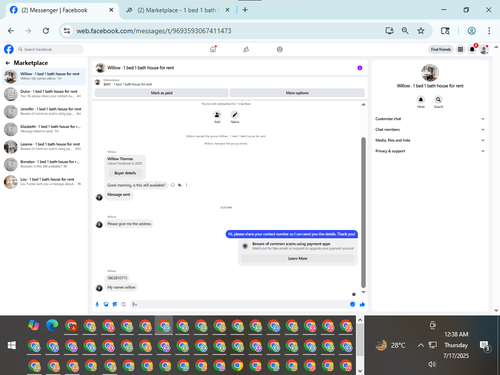Image resolution: width=500 pixels, height=375 pixels.
Task: Open the Groups icon in top navigation
Action: (x=280, y=49)
